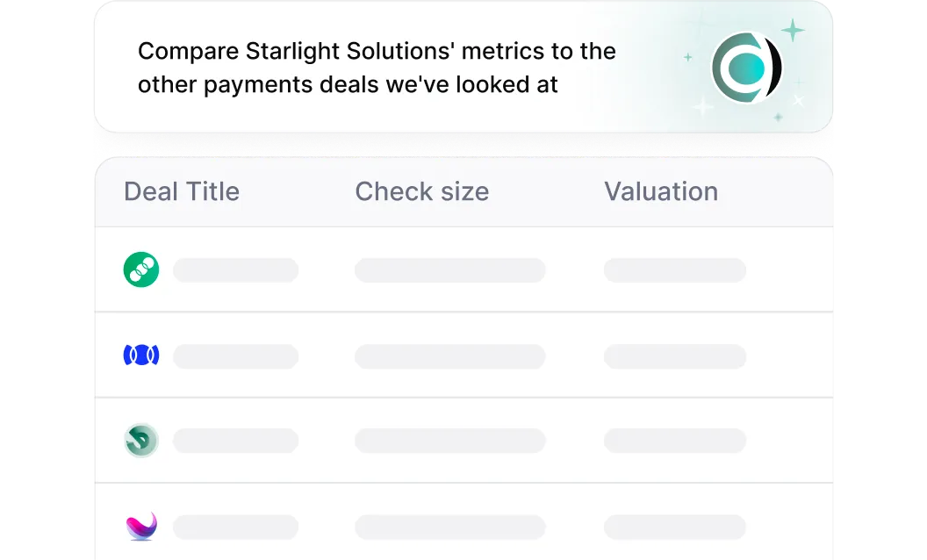Click the deal title placeholder in the first row

click(235, 269)
